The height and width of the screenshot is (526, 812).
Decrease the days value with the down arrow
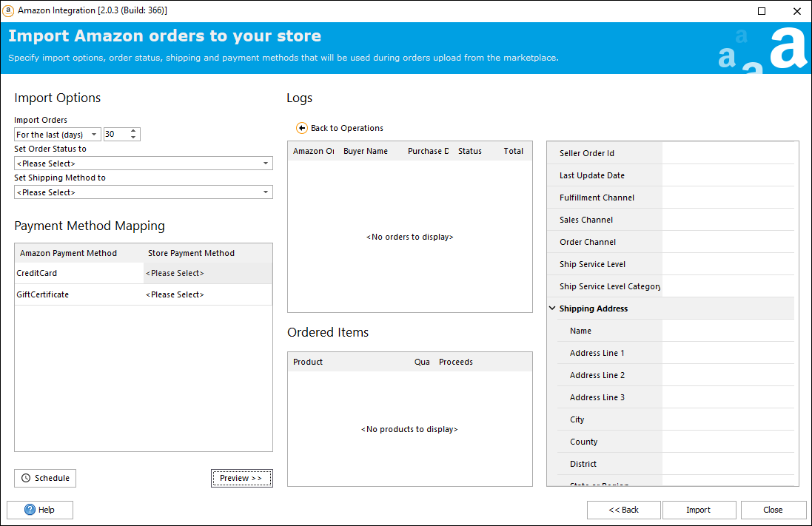pos(134,138)
